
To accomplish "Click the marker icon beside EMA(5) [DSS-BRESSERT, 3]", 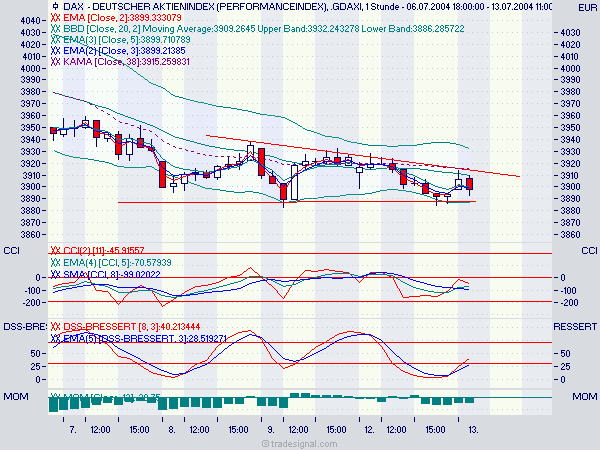I will (55, 339).
